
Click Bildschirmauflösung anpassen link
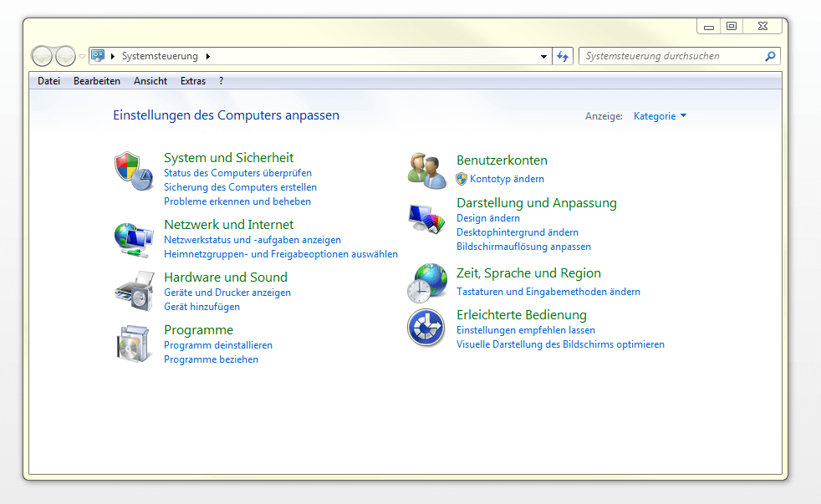(523, 247)
